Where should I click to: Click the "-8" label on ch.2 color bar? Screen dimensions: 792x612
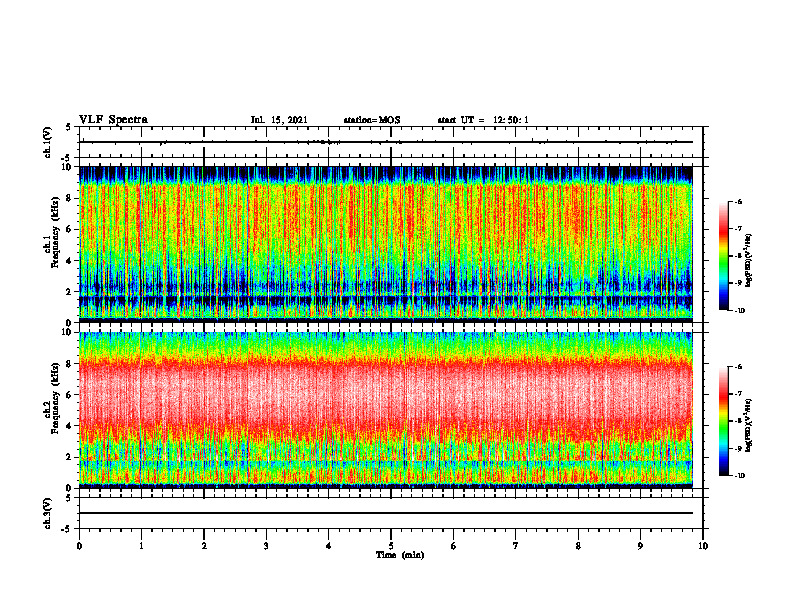click(x=738, y=421)
